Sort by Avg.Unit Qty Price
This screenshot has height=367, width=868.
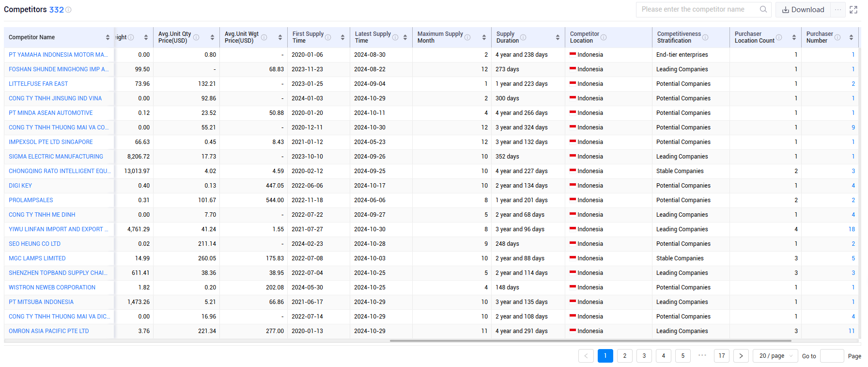(212, 37)
